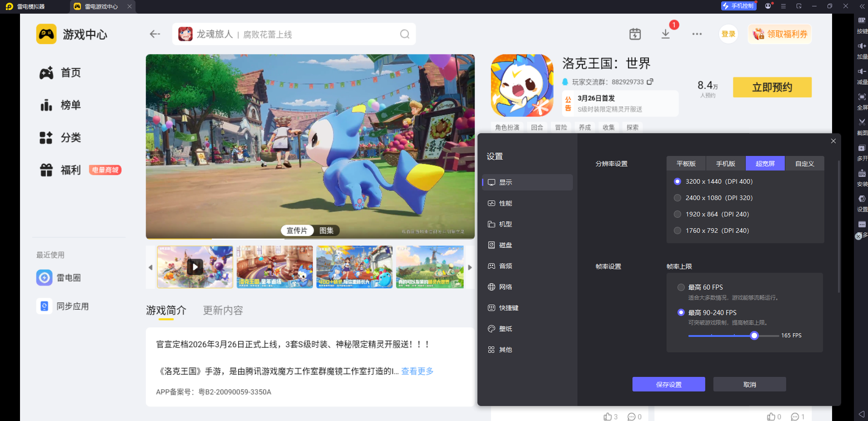
Task: Click the calendar check-in icon
Action: point(635,34)
